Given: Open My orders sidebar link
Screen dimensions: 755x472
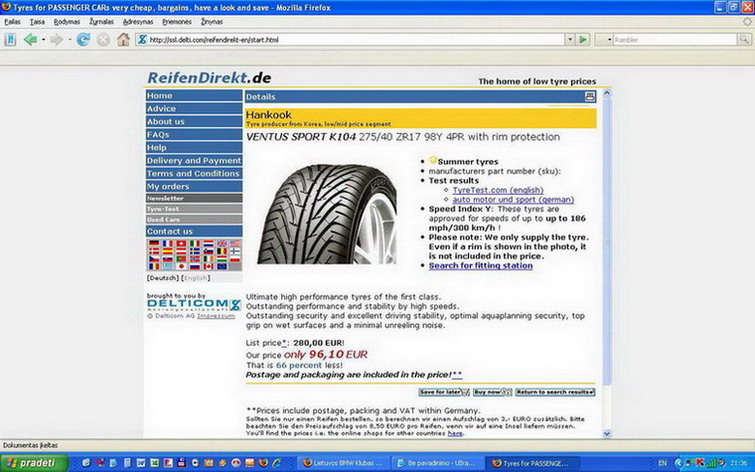Looking at the screenshot, I should 194,186.
